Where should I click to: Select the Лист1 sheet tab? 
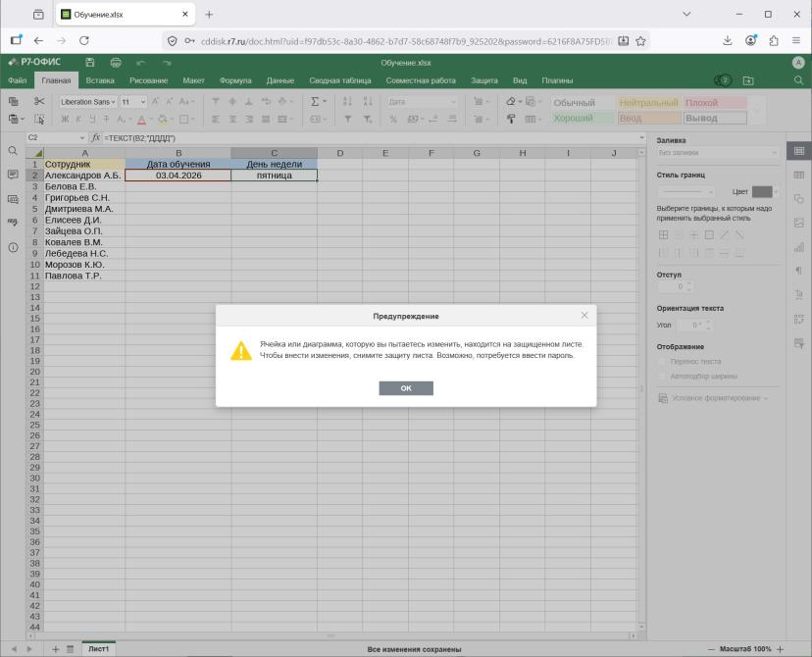98,649
